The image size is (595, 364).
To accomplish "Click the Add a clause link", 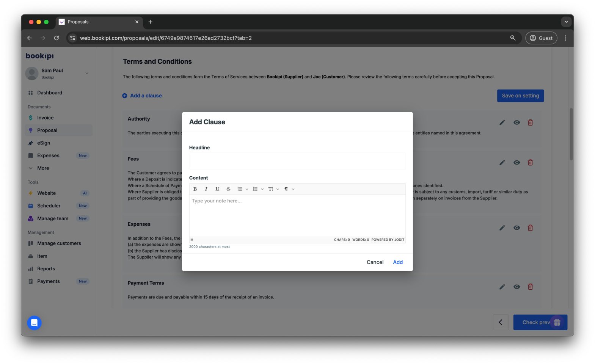I will click(142, 96).
